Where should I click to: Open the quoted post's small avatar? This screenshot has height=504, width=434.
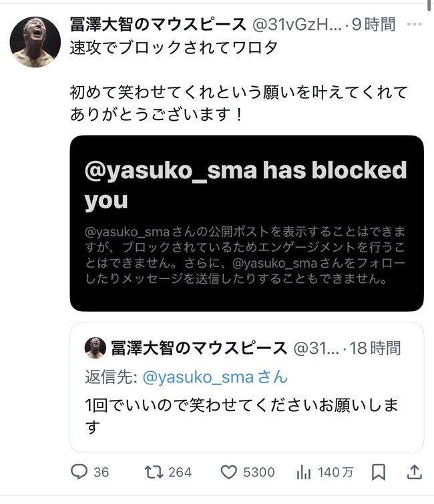(95, 348)
